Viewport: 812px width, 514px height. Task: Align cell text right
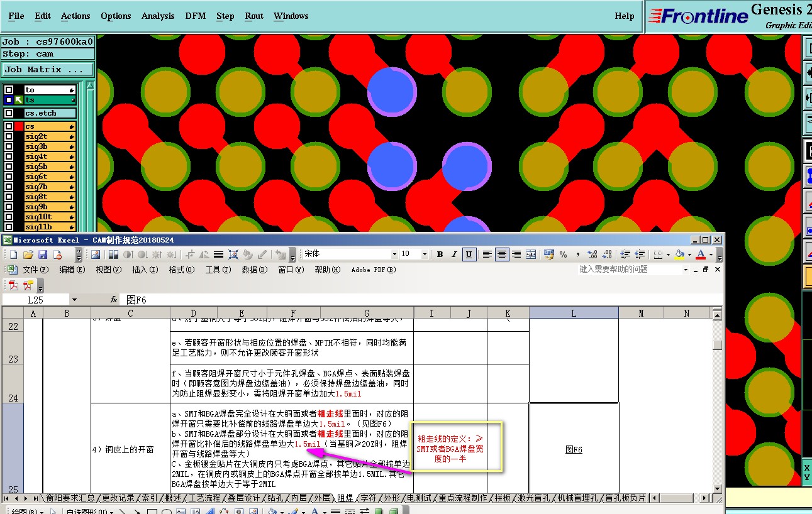click(516, 254)
